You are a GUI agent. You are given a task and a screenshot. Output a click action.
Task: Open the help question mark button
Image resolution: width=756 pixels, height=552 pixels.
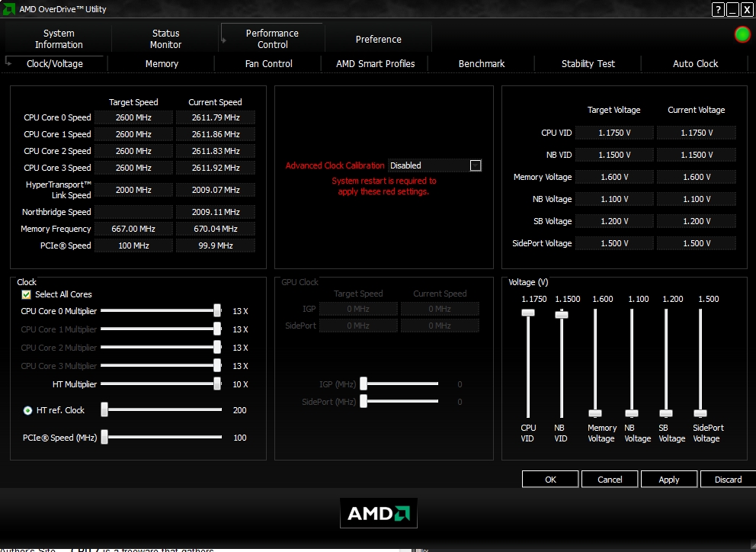718,9
